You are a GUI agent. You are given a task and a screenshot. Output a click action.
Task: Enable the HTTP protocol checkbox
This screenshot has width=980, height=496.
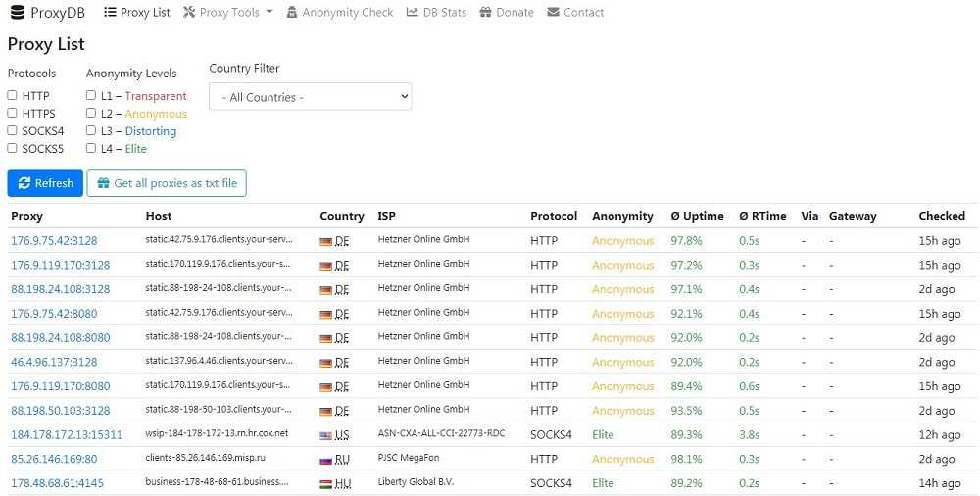pyautogui.click(x=13, y=96)
